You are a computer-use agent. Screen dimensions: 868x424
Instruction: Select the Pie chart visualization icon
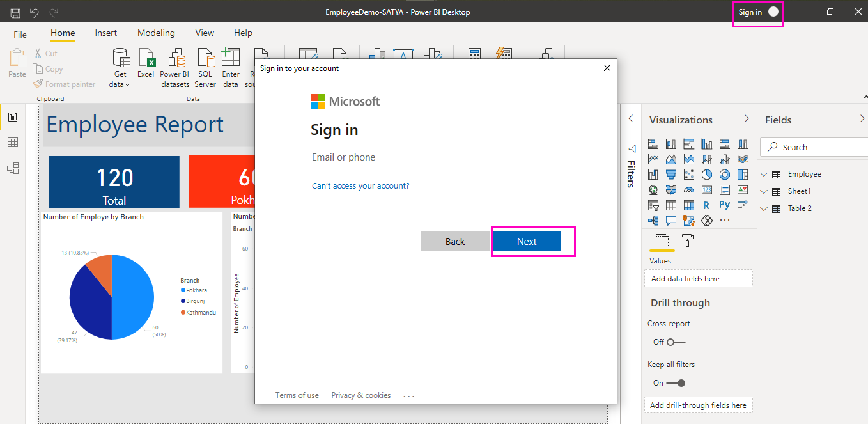tap(706, 174)
